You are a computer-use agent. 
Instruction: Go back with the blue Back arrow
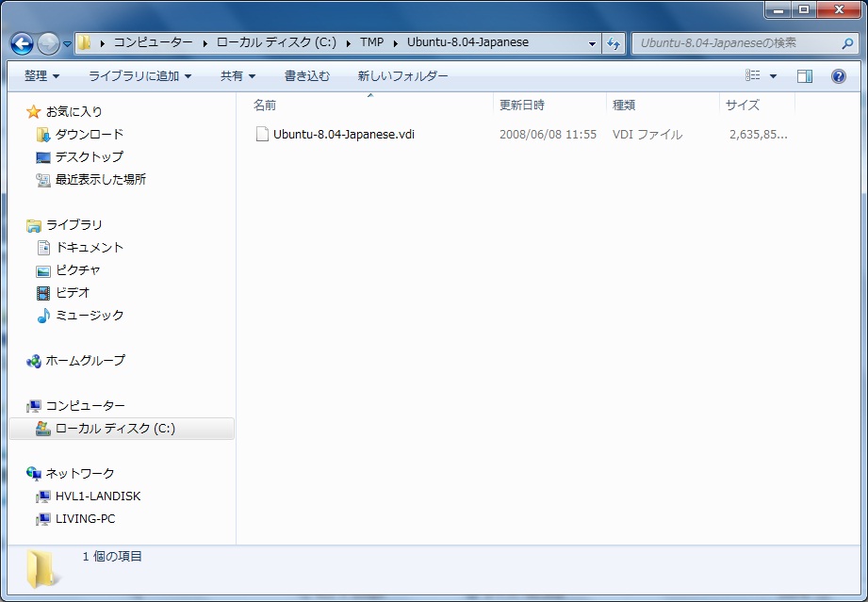(22, 43)
